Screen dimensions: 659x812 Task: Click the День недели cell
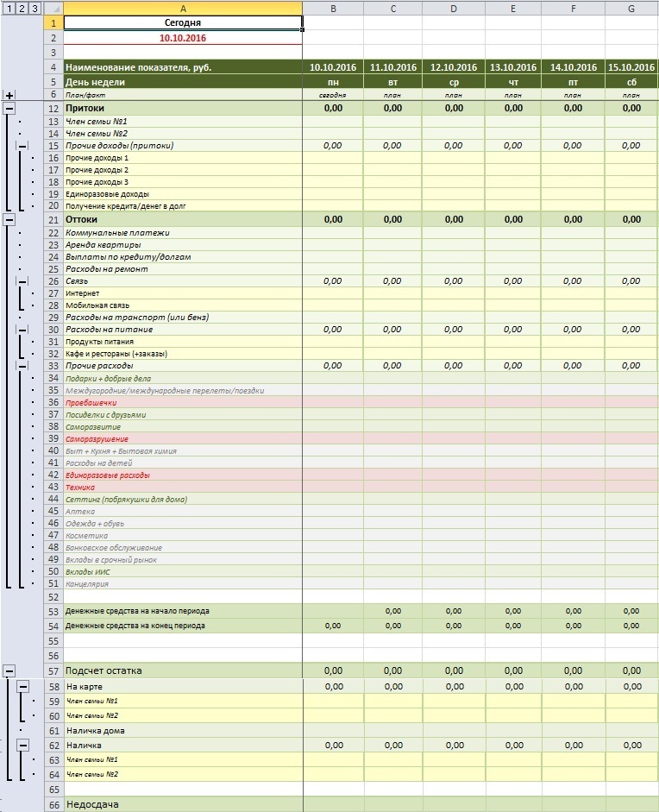(x=183, y=82)
